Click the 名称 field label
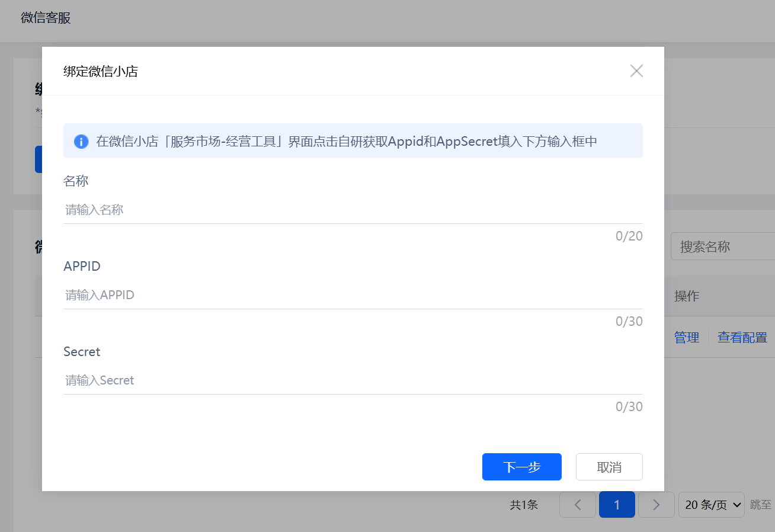Screen dimensions: 775x532 point(76,181)
